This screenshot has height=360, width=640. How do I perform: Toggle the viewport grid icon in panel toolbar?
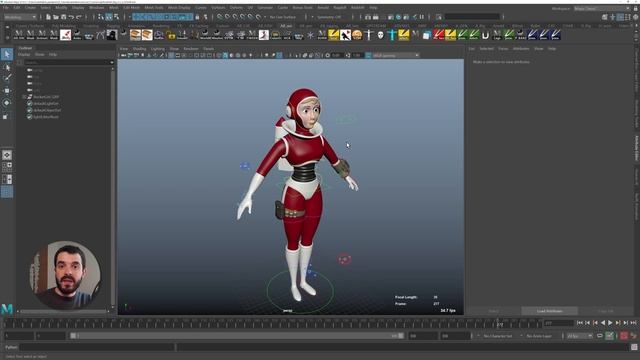point(171,55)
